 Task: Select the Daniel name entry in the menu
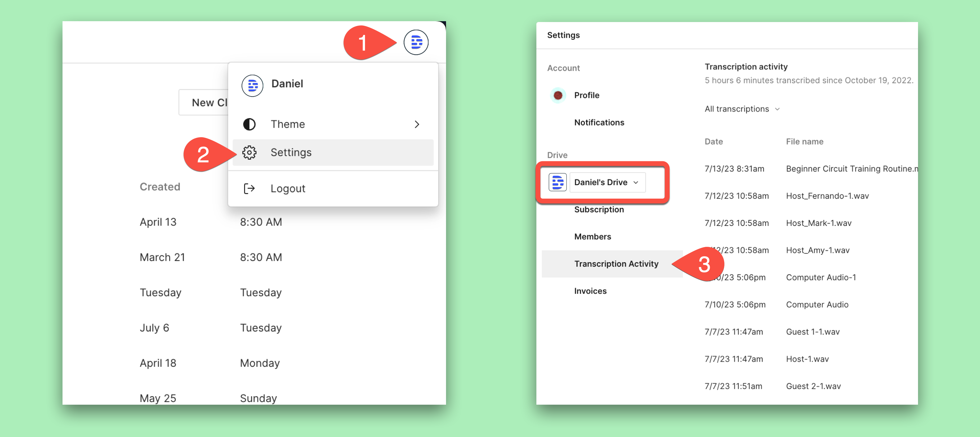(287, 83)
